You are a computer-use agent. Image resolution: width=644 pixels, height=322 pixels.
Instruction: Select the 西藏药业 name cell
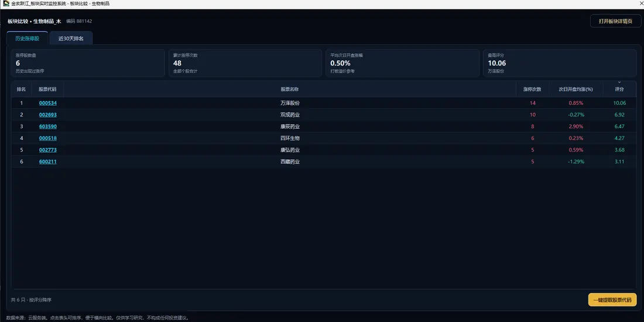click(290, 162)
